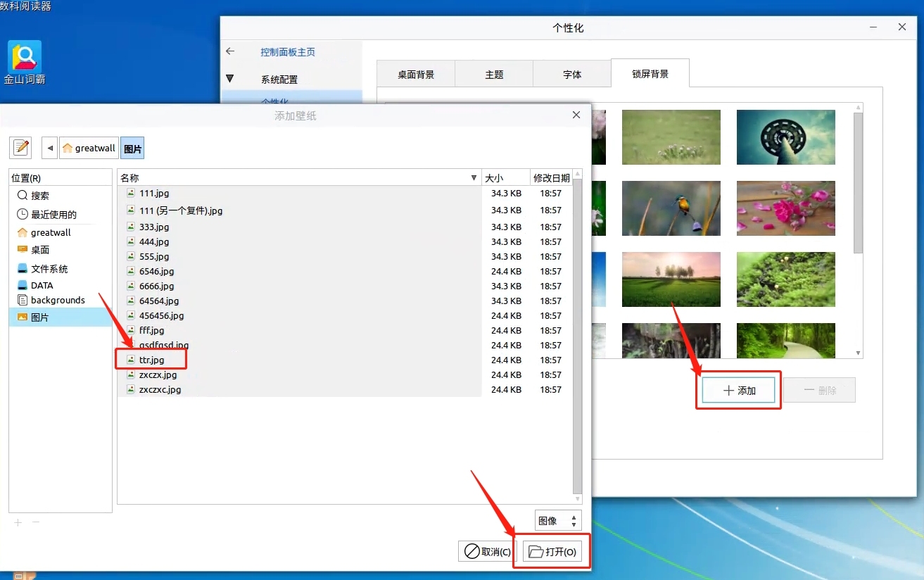The width and height of the screenshot is (924, 580).
Task: Click the image icon beside zxczxc.jpg
Action: (x=131, y=389)
